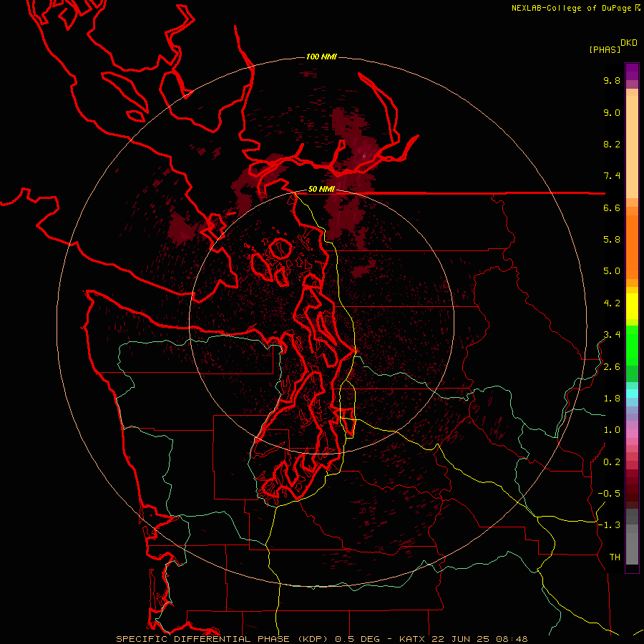Click the 50 NMI range ring label
The width and height of the screenshot is (644, 644).
coord(321,190)
